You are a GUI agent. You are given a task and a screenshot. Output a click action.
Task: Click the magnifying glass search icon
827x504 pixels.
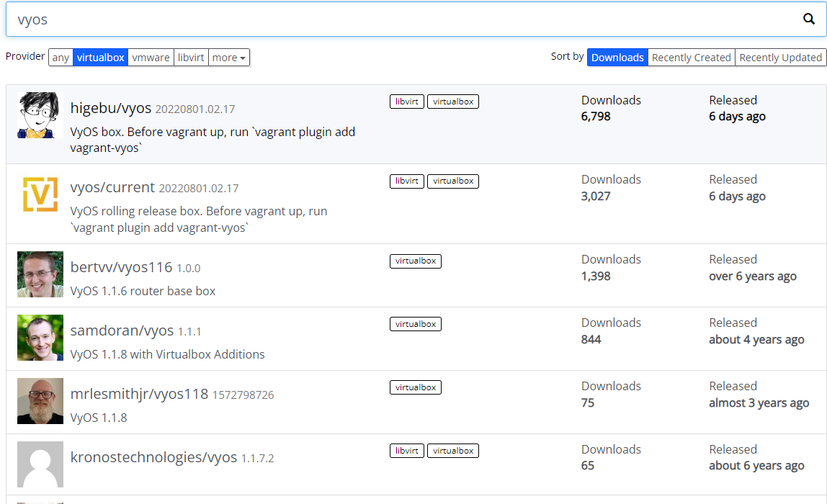click(x=808, y=19)
